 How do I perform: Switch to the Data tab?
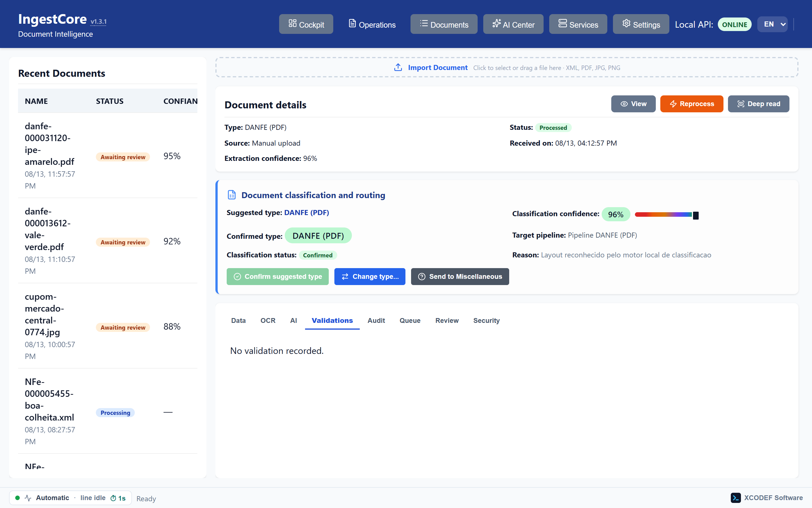click(238, 320)
